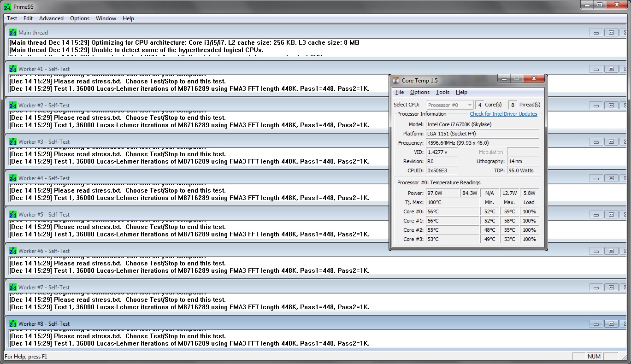Click the CPUID value 0x506E3
This screenshot has width=631, height=364.
[442, 170]
